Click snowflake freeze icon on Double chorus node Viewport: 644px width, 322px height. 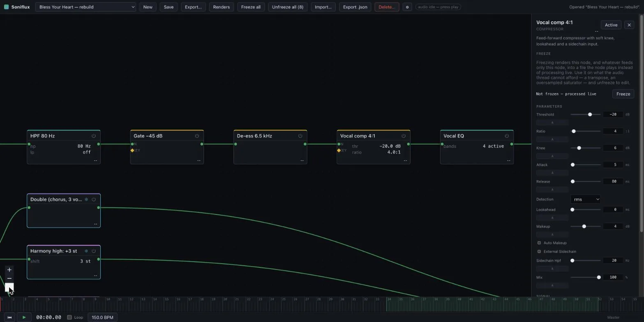pos(86,200)
